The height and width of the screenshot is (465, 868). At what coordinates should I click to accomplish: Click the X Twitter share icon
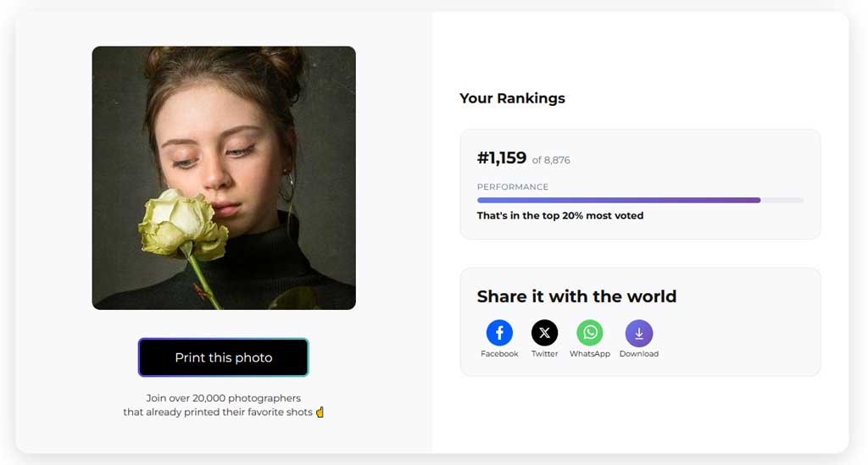(544, 333)
